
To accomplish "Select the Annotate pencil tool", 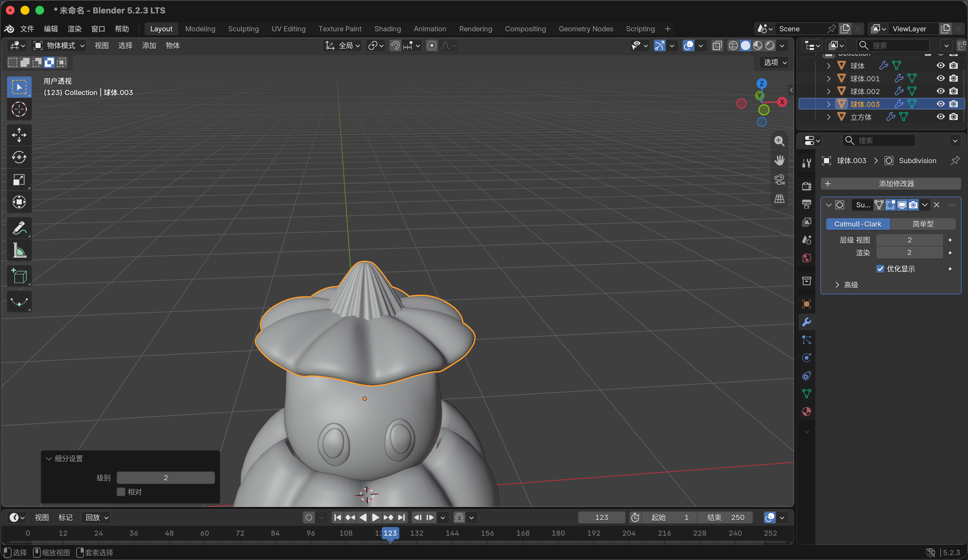I will pos(19,228).
